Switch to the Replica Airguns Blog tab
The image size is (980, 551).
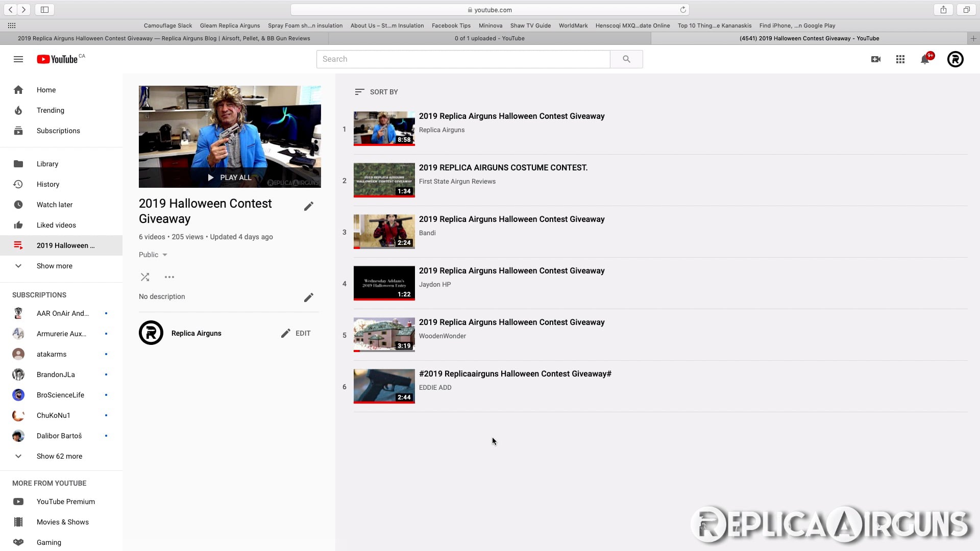(164, 38)
